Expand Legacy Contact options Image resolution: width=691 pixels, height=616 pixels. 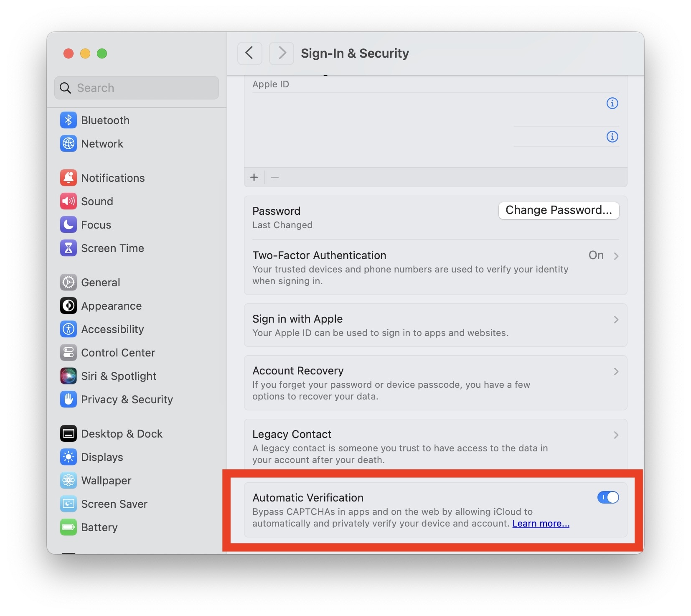[435, 446]
